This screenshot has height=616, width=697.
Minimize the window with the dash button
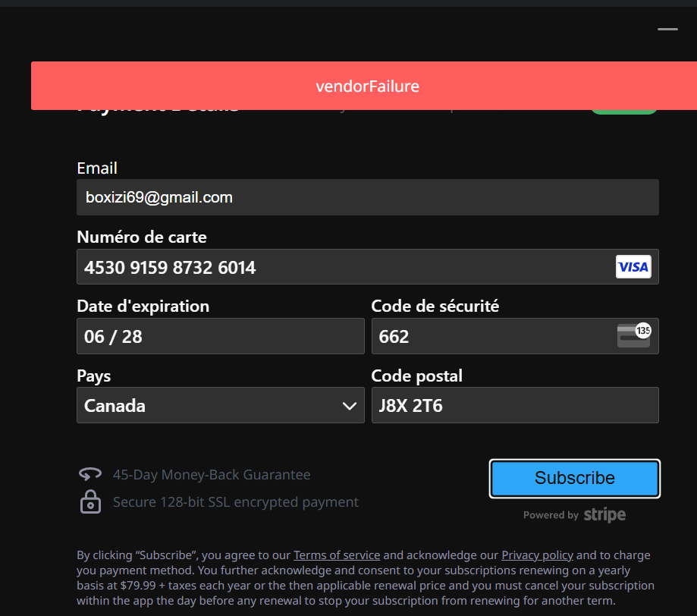pyautogui.click(x=667, y=30)
